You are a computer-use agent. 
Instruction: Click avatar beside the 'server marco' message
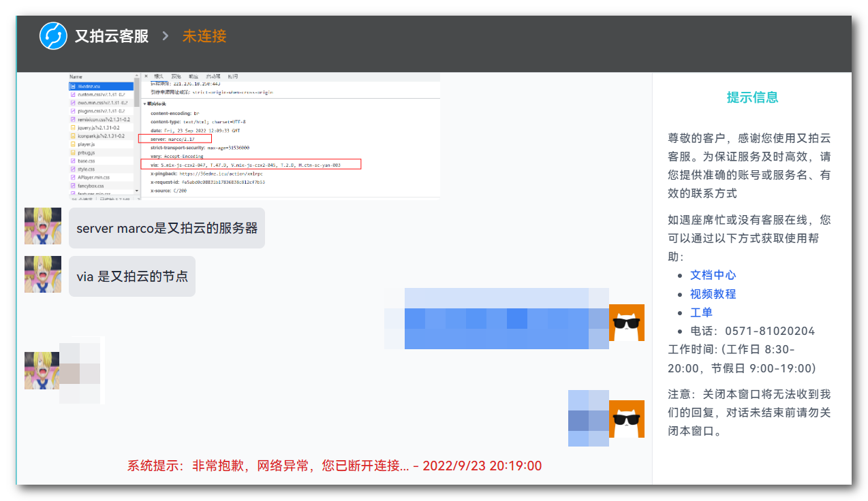click(x=43, y=226)
